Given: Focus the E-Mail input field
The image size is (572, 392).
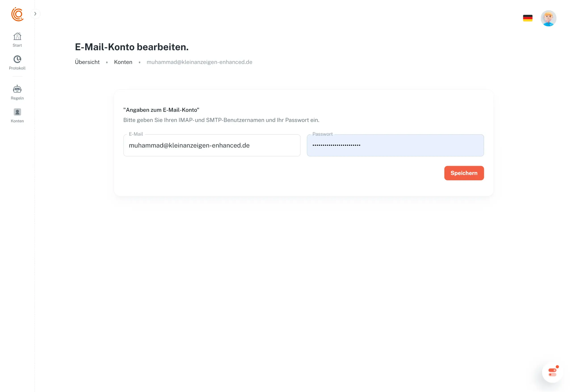Looking at the screenshot, I should [212, 145].
